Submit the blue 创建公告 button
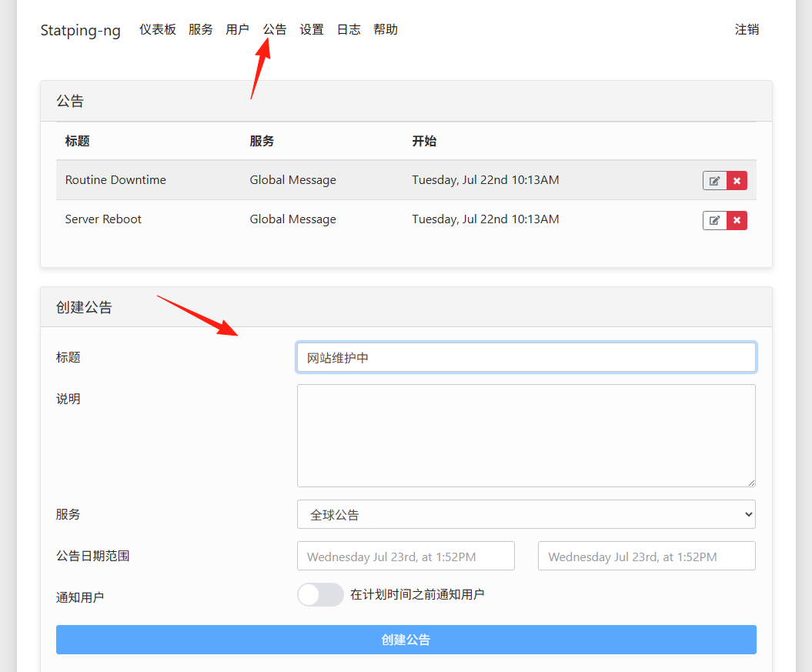Screen dimensions: 812x672 click(406, 640)
